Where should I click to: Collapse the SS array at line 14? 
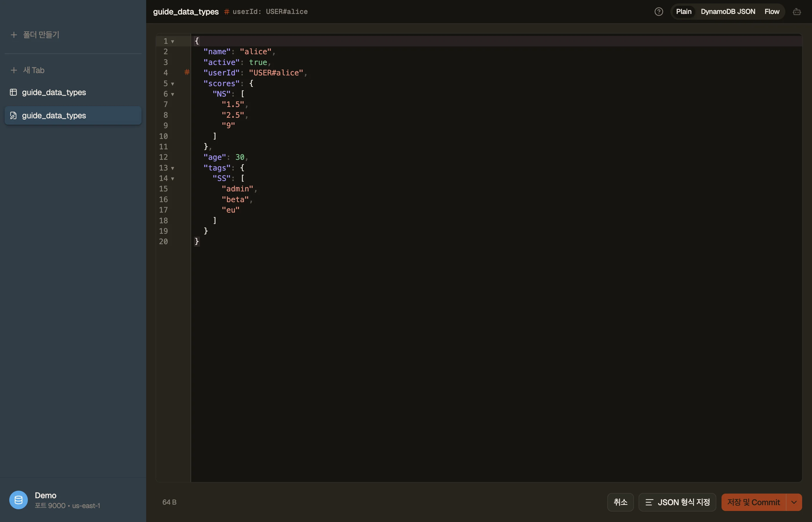click(173, 179)
